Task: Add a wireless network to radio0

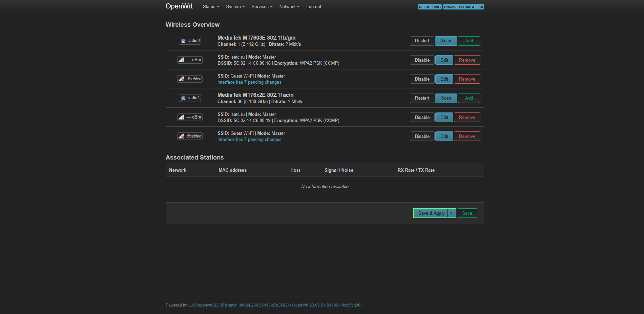Action: tap(469, 41)
